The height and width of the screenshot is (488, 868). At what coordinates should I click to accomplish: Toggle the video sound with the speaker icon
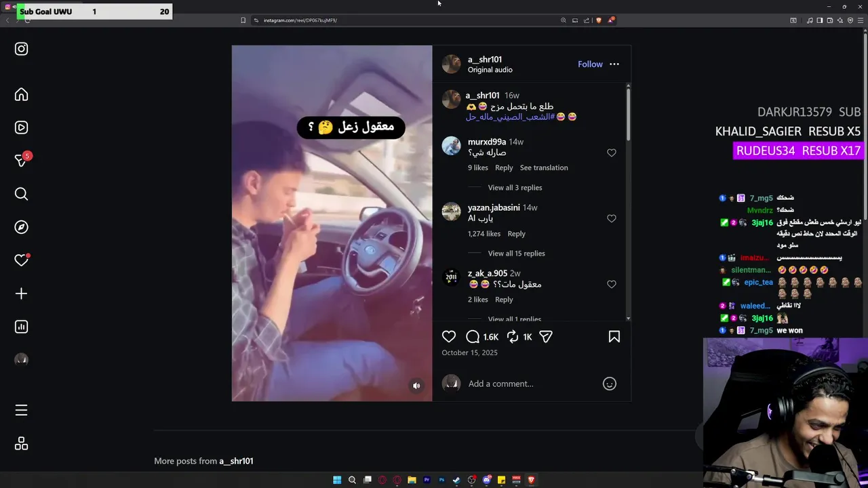point(416,386)
